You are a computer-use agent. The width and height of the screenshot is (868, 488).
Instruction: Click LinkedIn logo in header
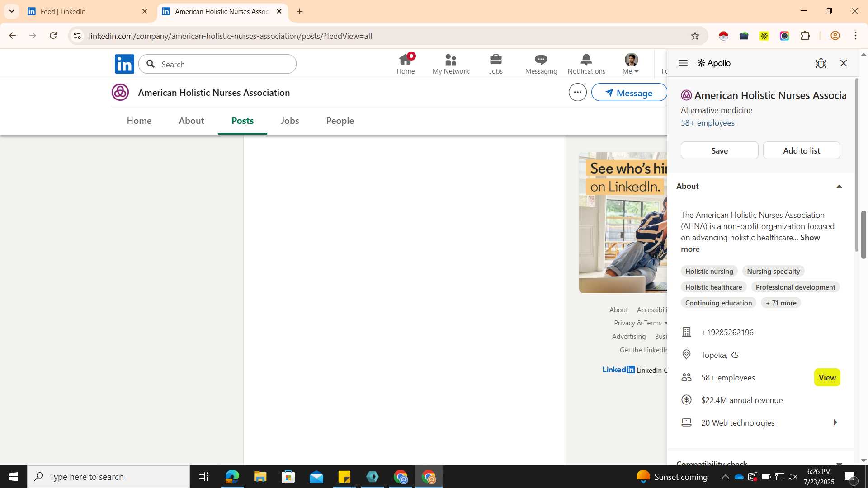[x=124, y=64]
